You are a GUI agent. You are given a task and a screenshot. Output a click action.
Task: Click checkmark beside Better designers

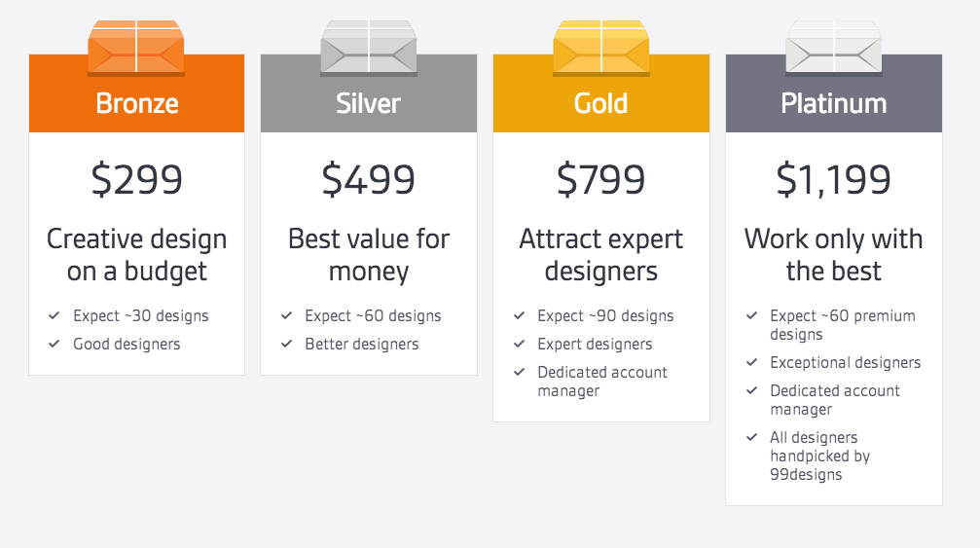pos(287,344)
